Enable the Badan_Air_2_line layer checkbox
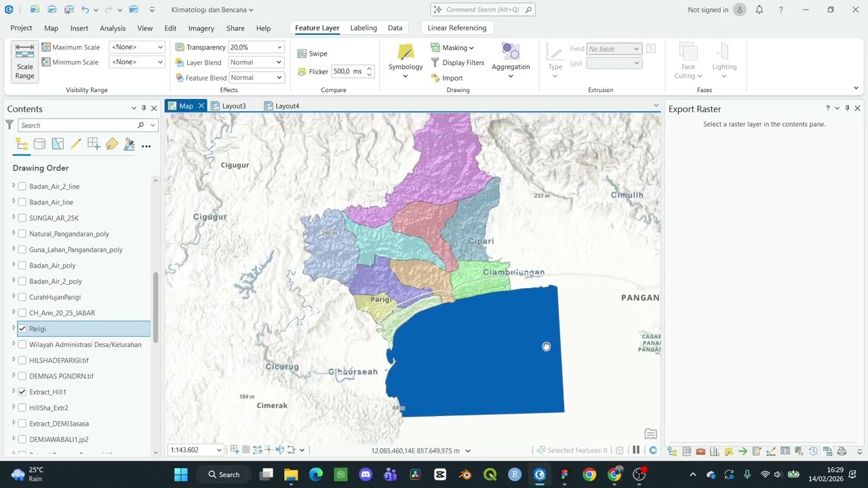 point(22,186)
